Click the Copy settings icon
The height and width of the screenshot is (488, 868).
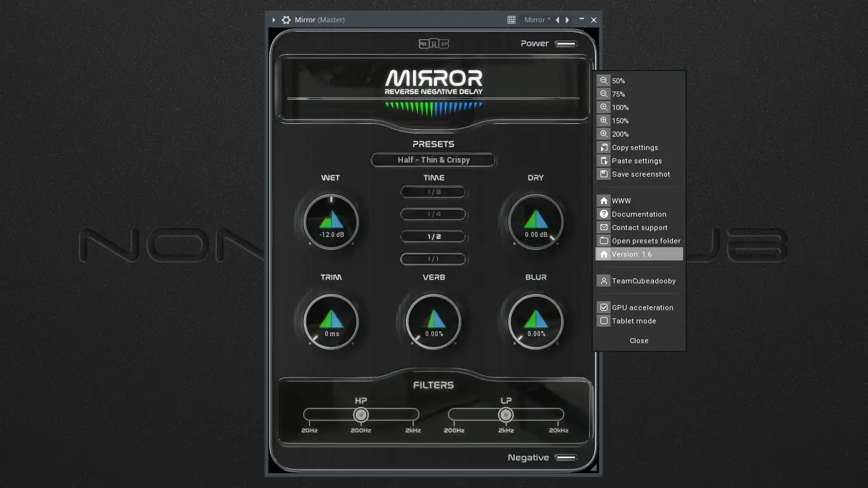pos(604,147)
